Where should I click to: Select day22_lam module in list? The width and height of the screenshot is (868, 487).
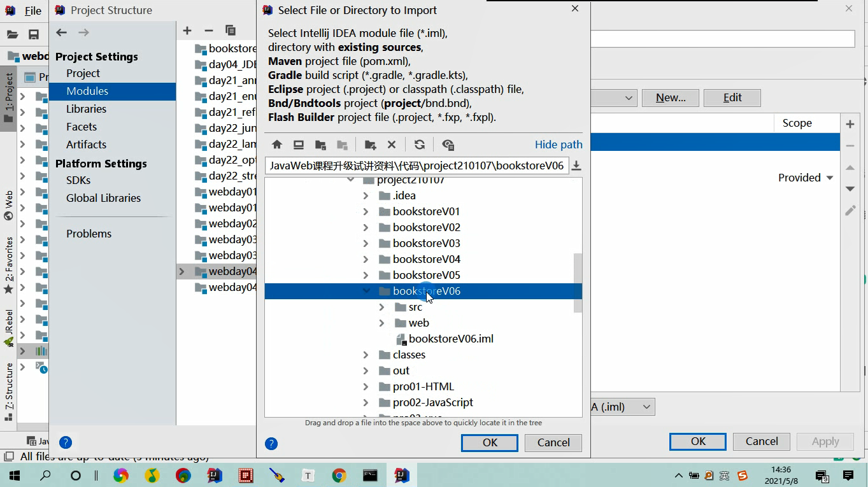pos(226,144)
